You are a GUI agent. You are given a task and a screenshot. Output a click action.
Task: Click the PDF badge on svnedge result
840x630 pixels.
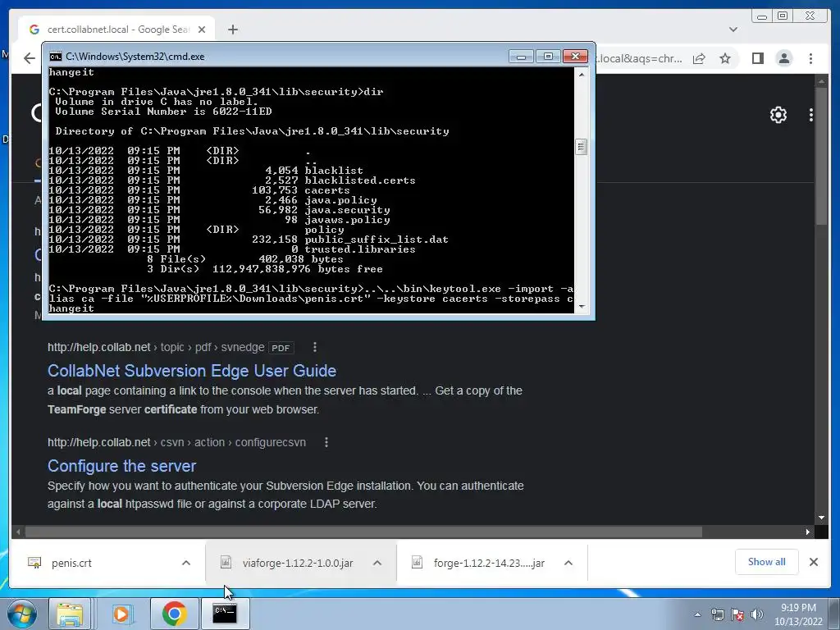coord(281,348)
